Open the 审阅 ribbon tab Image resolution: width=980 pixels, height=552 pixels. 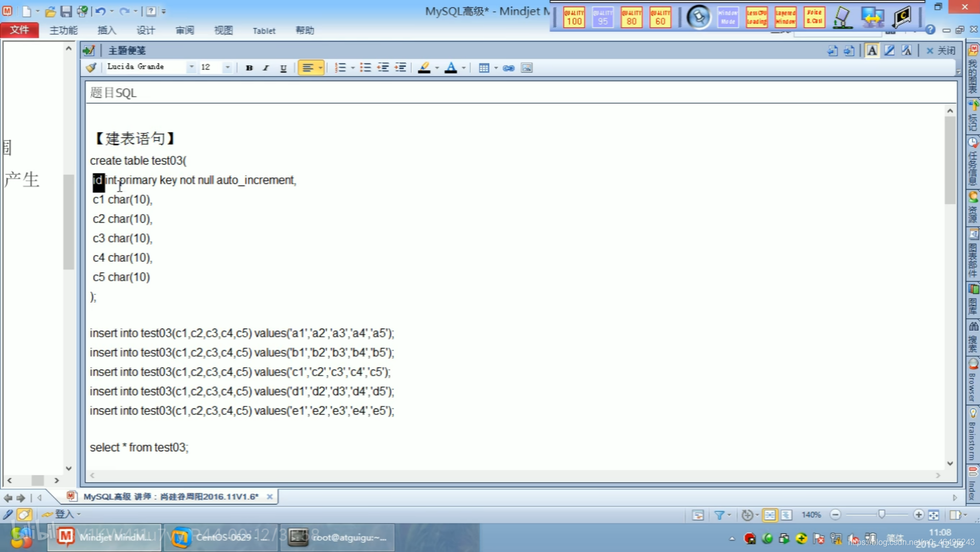pyautogui.click(x=184, y=30)
